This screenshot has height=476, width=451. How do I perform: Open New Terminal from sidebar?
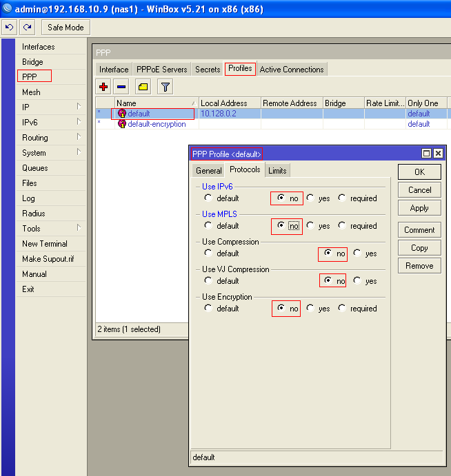coord(45,244)
